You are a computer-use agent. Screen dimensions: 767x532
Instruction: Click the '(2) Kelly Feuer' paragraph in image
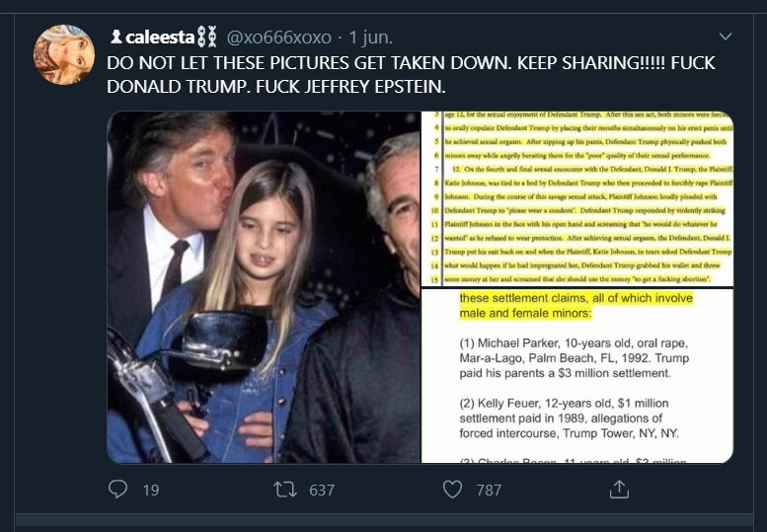558,418
